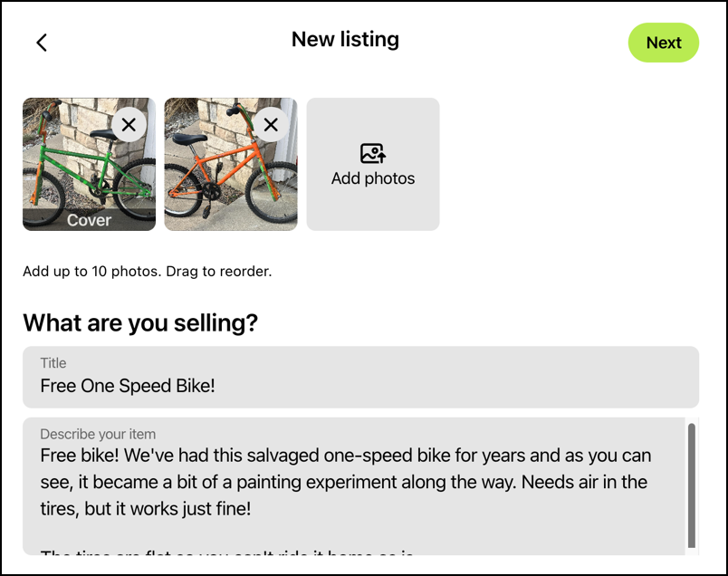The image size is (728, 576).
Task: Tap the back arrow at top left
Action: tap(42, 42)
